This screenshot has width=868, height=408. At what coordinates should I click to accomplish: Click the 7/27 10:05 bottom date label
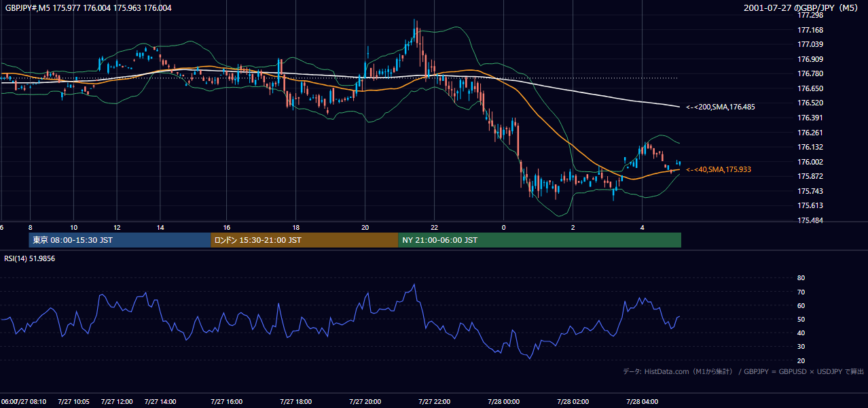(x=73, y=401)
